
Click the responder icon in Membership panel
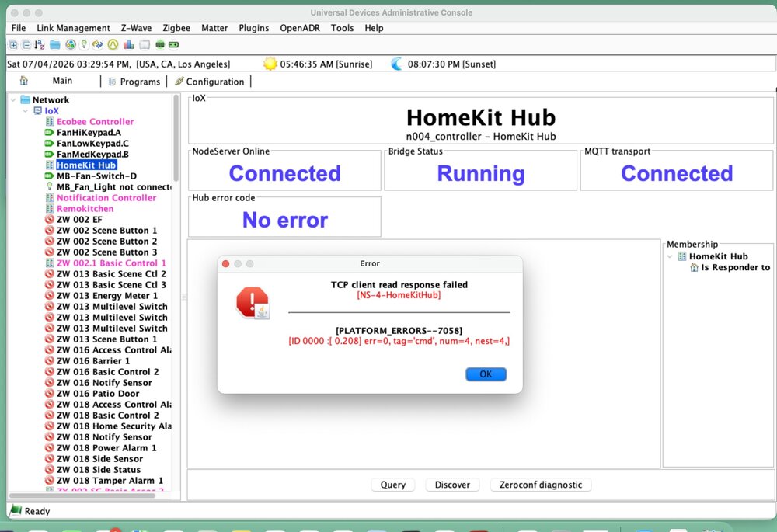click(x=694, y=267)
